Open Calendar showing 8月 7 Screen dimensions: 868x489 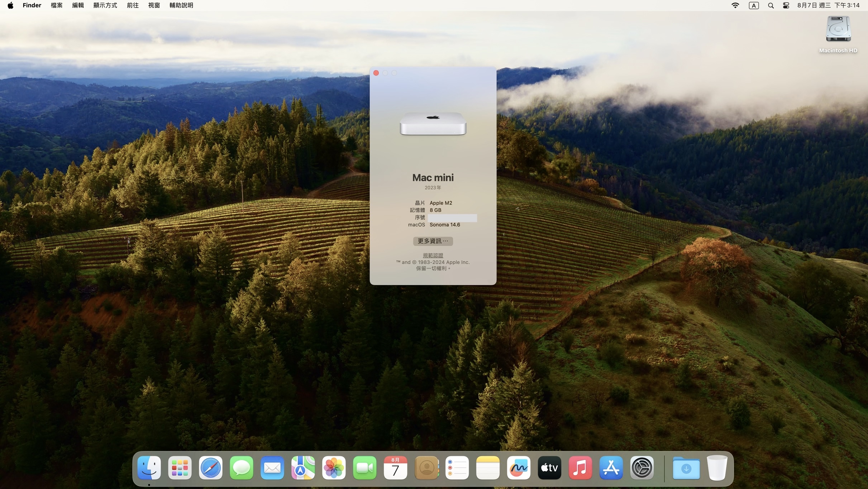(396, 468)
